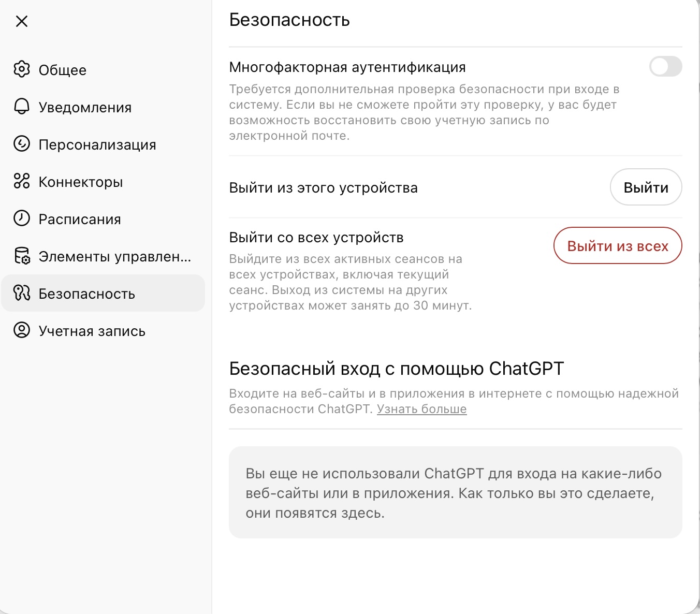
Task: Close the settings dialog with X
Action: click(22, 21)
